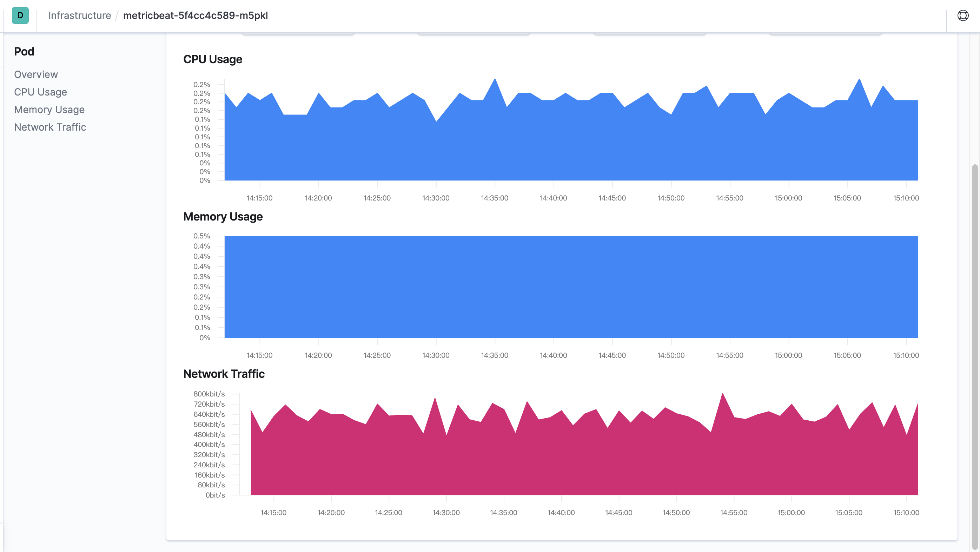Click the metricbeat-5f4cc4c589-m5pkl breadcrumb title
The image size is (980, 552).
pos(196,15)
